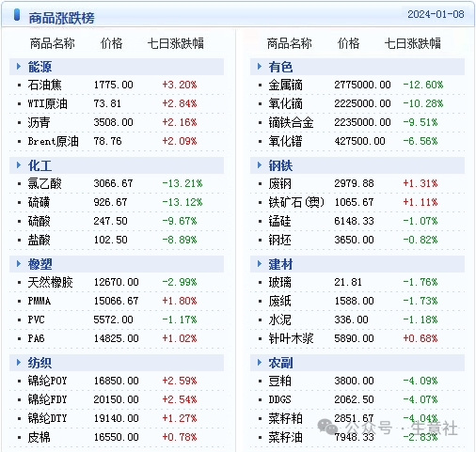Expand the 能源 category arrow
The width and height of the screenshot is (476, 452).
click(x=19, y=67)
